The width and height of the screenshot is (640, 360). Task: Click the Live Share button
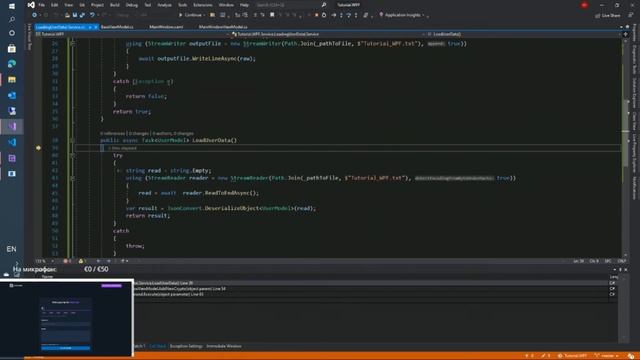click(x=608, y=16)
